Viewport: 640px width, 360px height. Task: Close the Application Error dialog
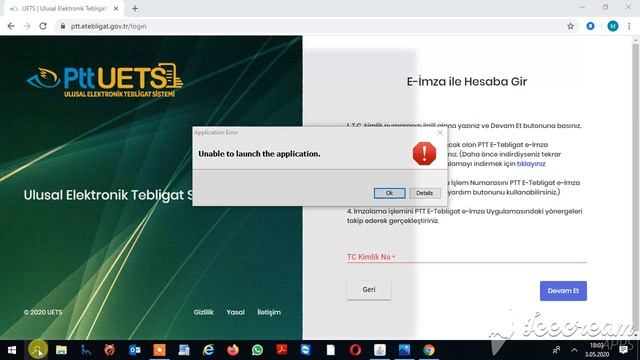coord(440,133)
